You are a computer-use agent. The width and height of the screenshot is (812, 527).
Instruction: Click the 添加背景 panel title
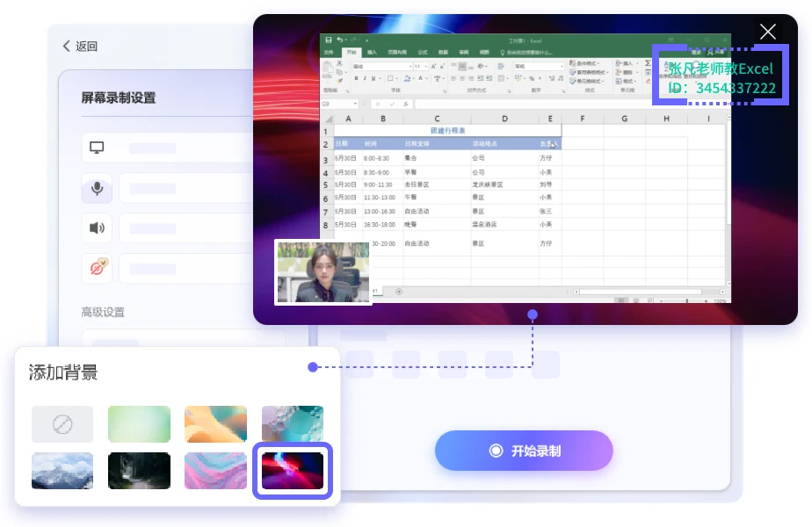[62, 372]
